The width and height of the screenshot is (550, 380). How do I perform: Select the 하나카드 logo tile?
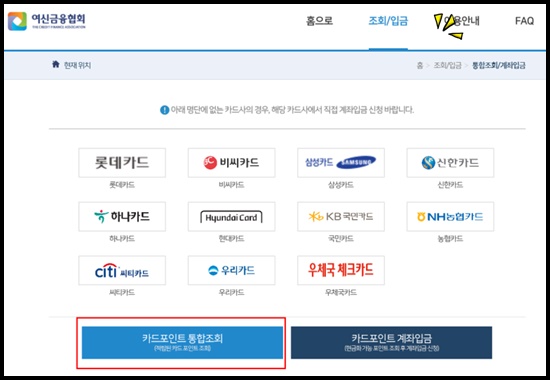[x=122, y=216]
